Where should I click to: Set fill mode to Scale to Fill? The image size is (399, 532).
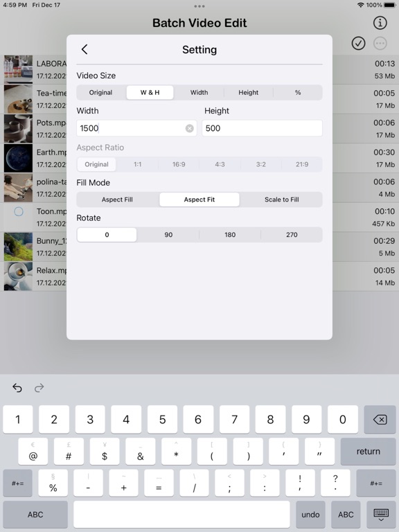click(x=282, y=199)
